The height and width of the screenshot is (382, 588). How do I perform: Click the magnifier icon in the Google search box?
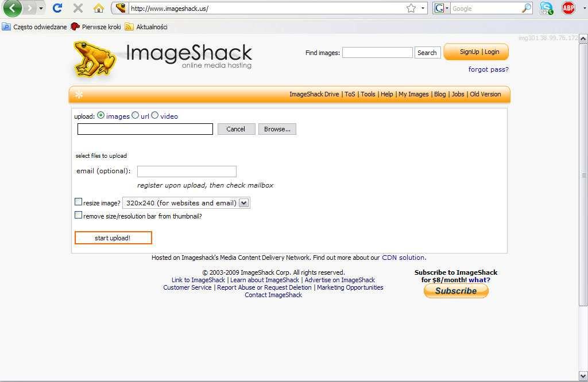point(527,8)
